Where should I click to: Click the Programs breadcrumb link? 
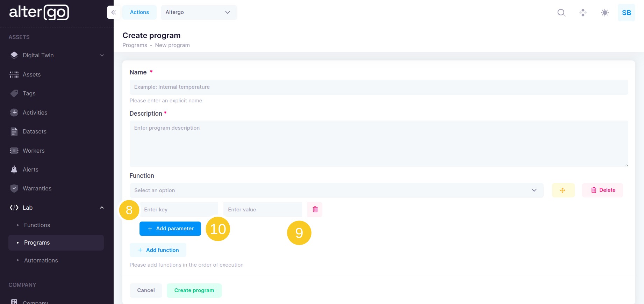(135, 45)
